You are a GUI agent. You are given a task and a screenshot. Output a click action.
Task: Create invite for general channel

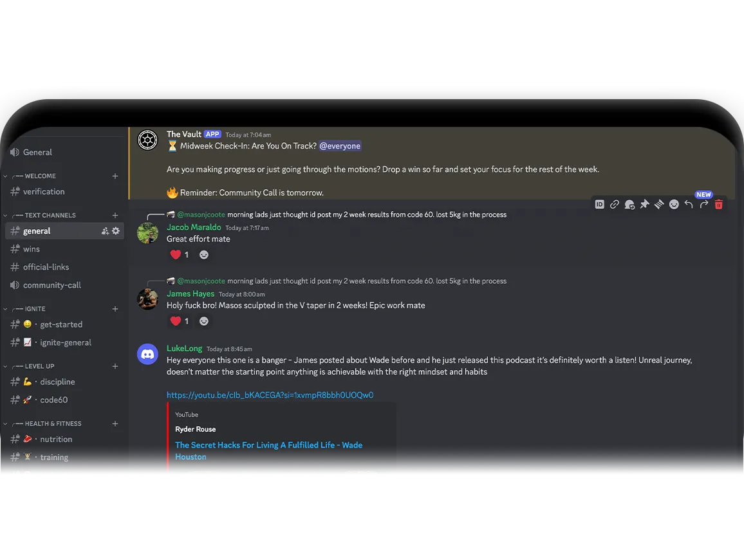click(x=105, y=231)
